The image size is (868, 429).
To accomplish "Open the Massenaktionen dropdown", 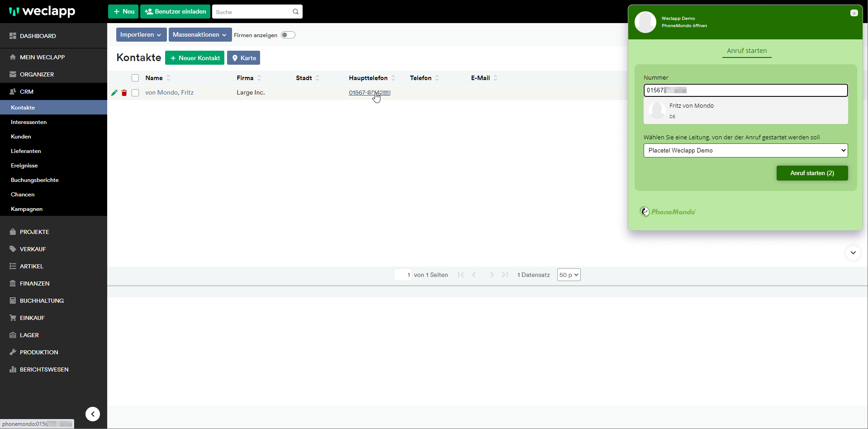I will pos(199,35).
